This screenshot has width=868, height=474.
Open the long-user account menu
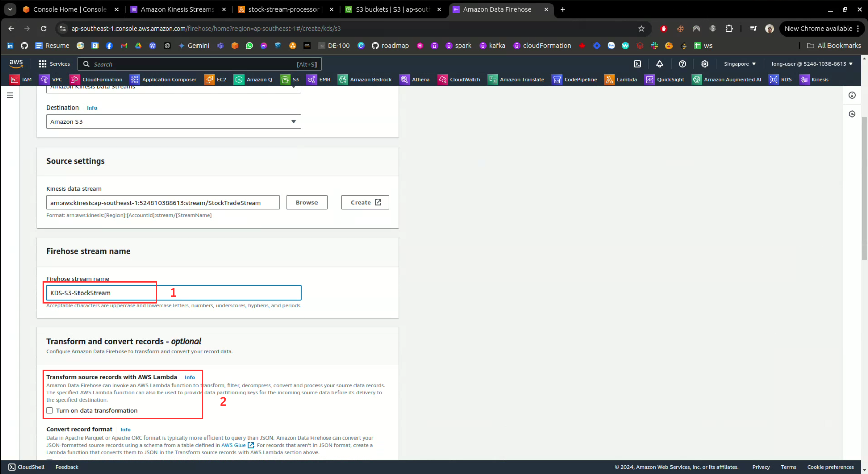coord(811,64)
